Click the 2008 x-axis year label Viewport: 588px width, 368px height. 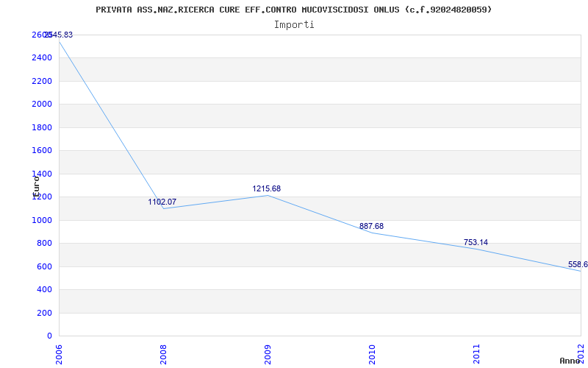tap(163, 354)
